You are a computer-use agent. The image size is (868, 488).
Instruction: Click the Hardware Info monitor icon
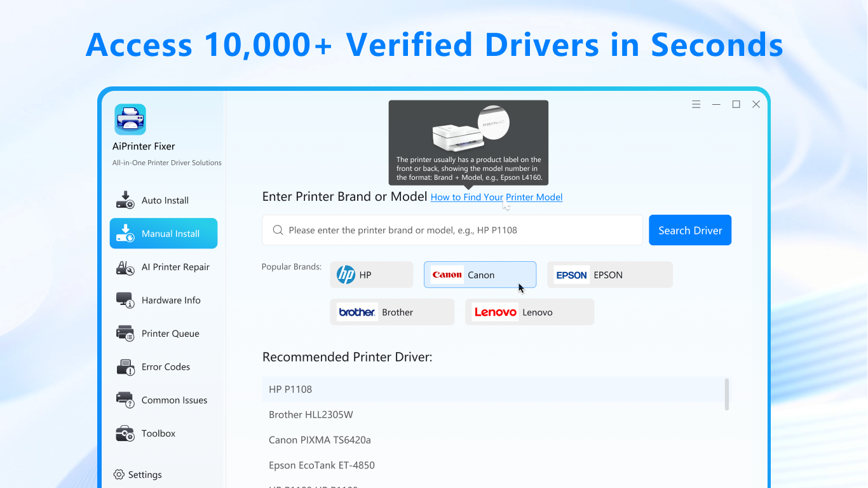(x=125, y=300)
